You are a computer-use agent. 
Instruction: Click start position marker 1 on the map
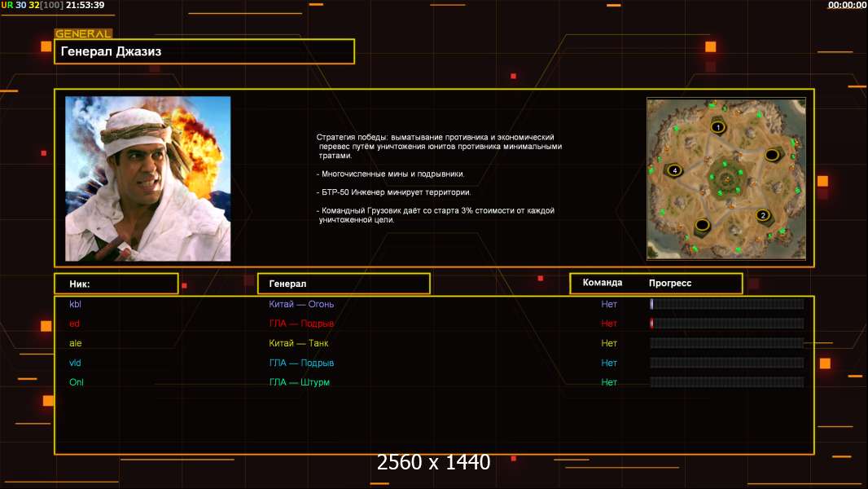[x=717, y=127]
